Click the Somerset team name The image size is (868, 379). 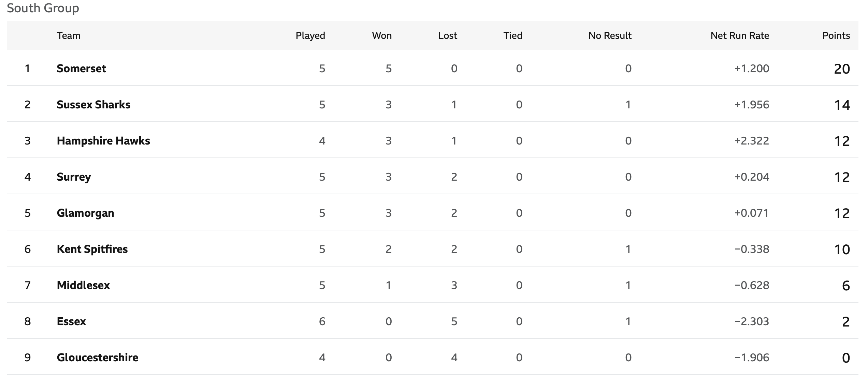click(81, 69)
